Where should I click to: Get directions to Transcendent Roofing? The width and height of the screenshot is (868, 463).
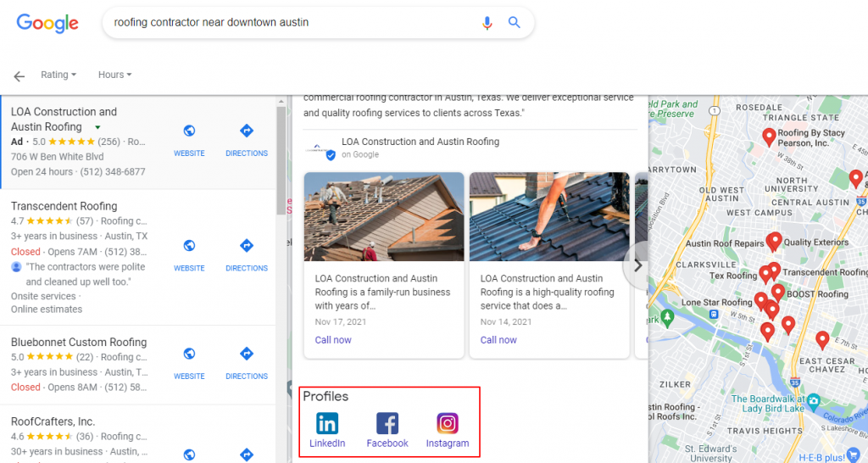[247, 245]
